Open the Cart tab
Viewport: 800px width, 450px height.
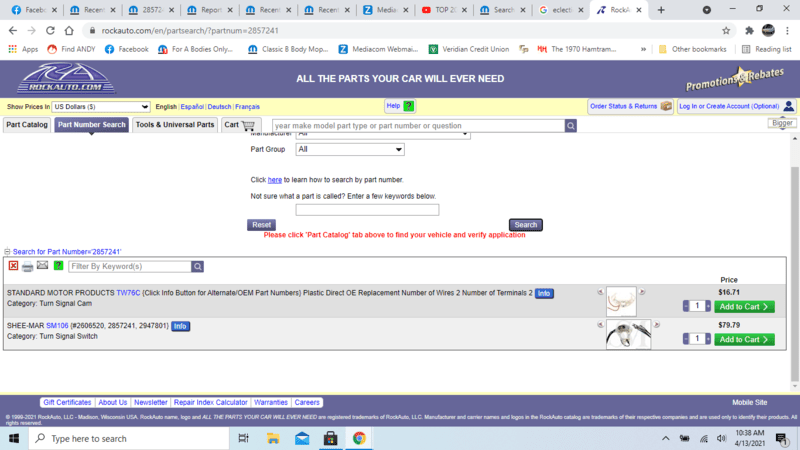[239, 125]
